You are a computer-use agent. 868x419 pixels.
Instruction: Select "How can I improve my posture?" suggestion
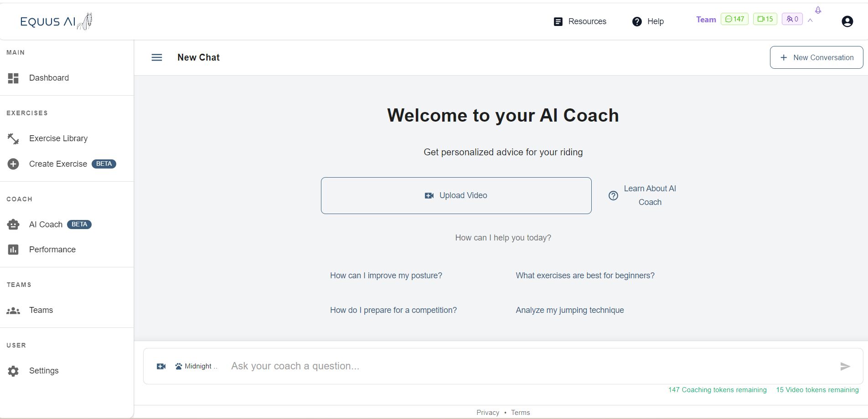386,276
